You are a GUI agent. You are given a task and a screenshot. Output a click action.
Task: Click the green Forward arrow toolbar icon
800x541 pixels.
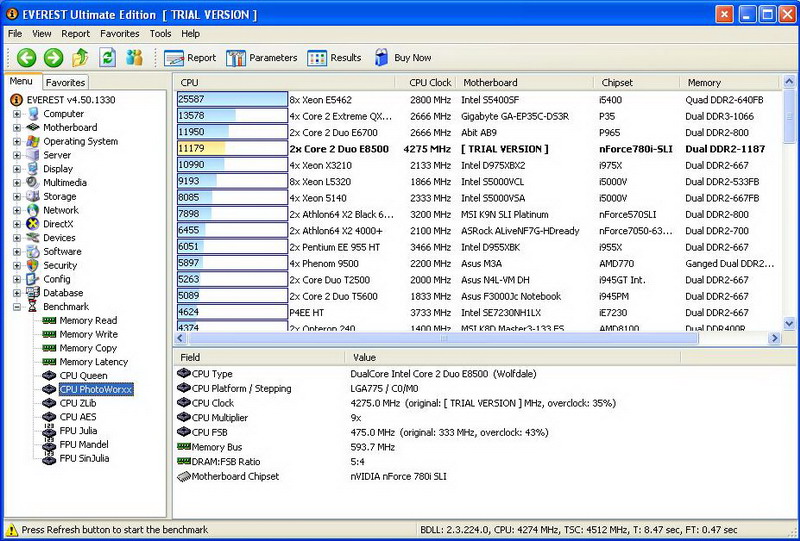point(54,58)
